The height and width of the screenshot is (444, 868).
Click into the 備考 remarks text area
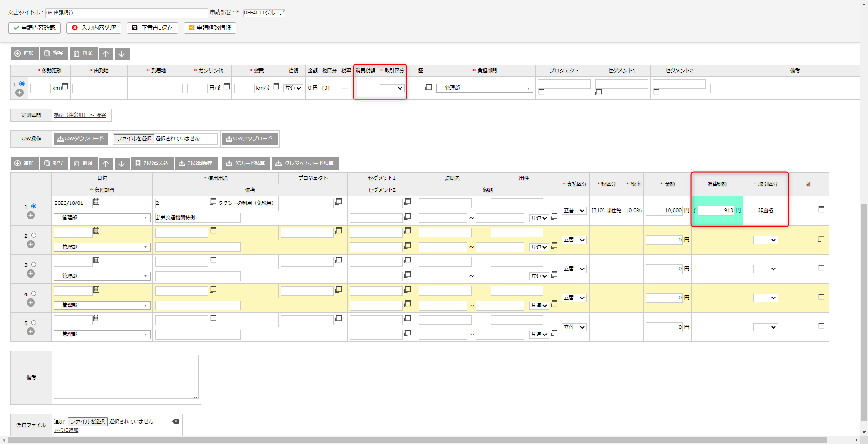[126, 377]
